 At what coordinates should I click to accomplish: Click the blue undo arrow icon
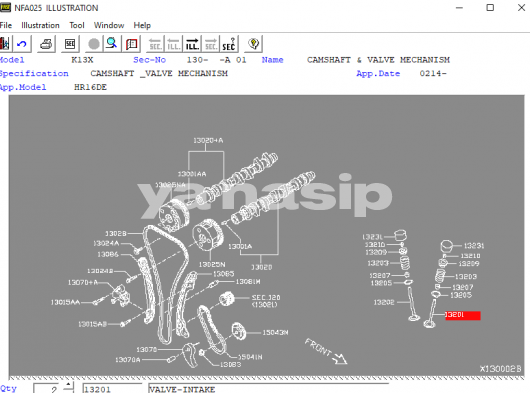tap(22, 44)
